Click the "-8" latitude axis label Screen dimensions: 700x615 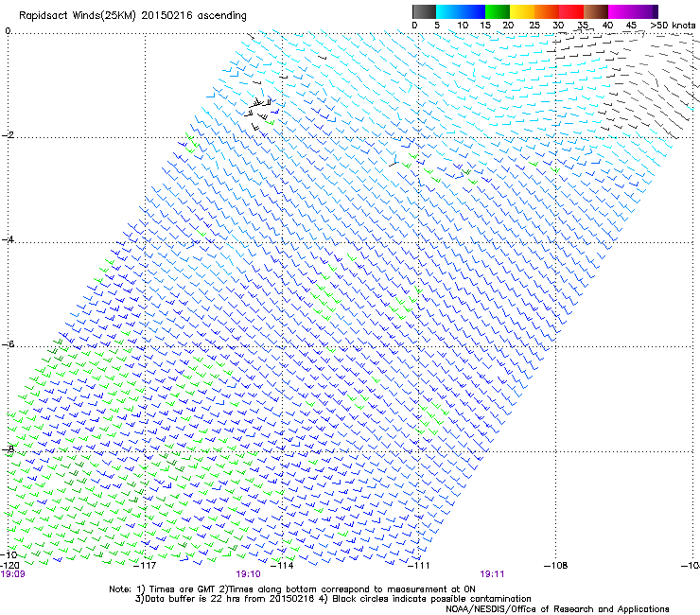point(8,448)
